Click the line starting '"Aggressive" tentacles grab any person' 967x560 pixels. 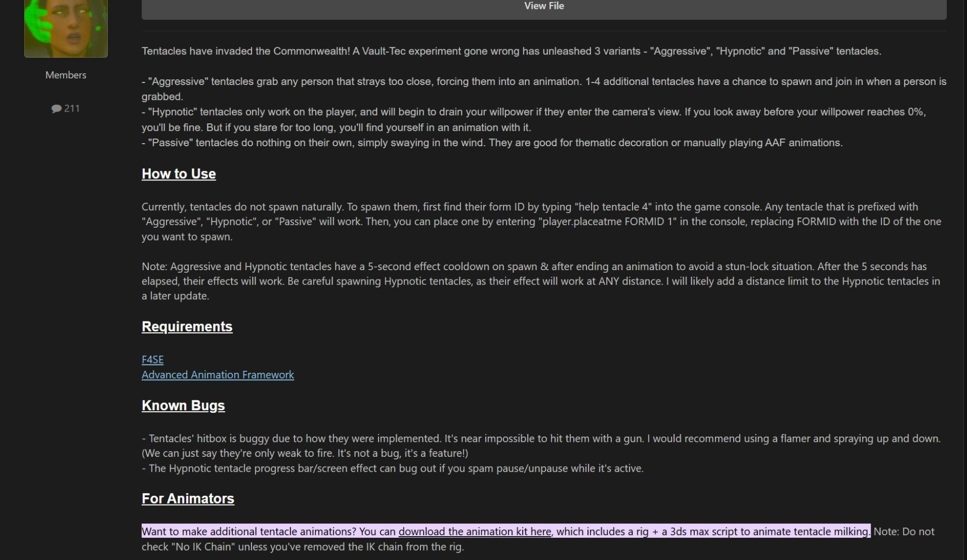544,89
